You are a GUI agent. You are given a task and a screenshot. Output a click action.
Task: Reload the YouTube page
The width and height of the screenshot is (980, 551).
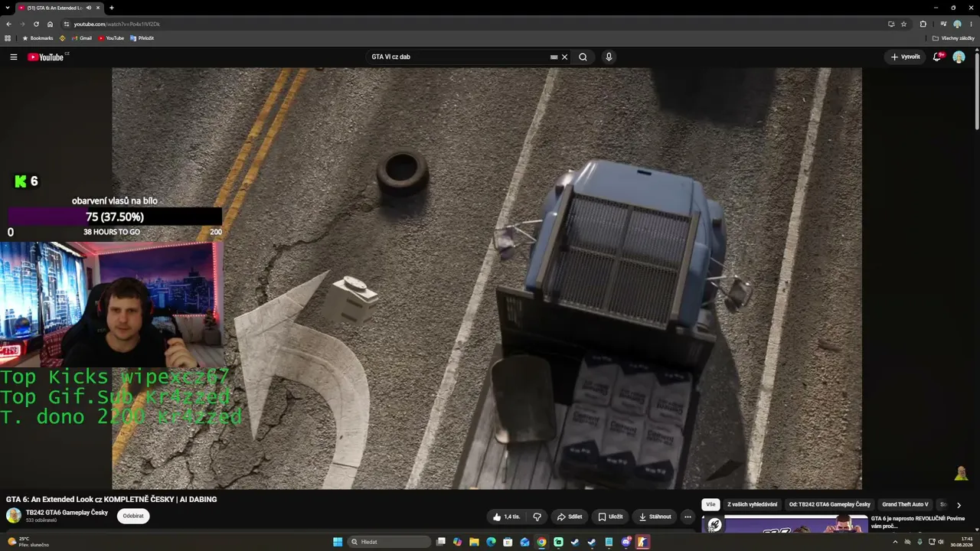36,24
